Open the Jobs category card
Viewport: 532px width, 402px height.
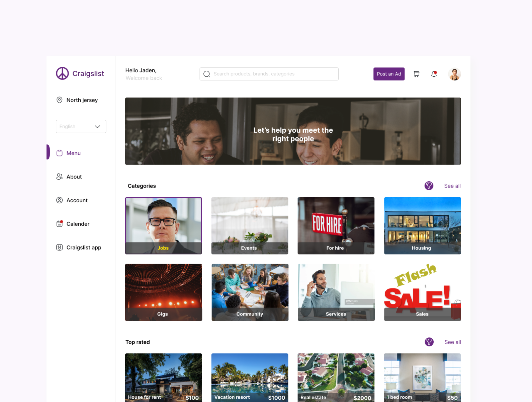pos(164,226)
